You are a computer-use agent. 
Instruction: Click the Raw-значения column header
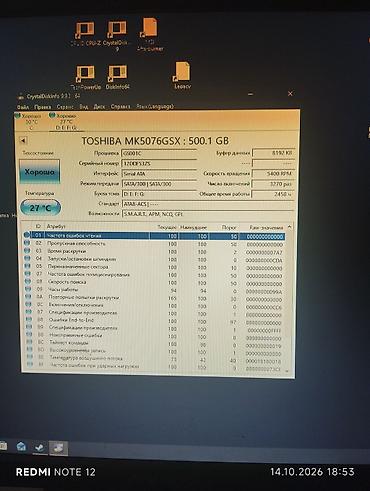click(x=266, y=227)
